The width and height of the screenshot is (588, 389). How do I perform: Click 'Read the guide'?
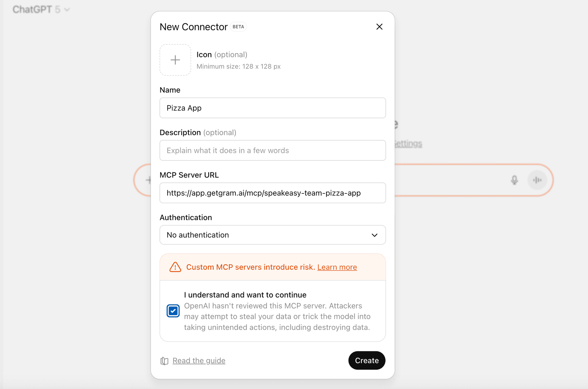coord(199,360)
